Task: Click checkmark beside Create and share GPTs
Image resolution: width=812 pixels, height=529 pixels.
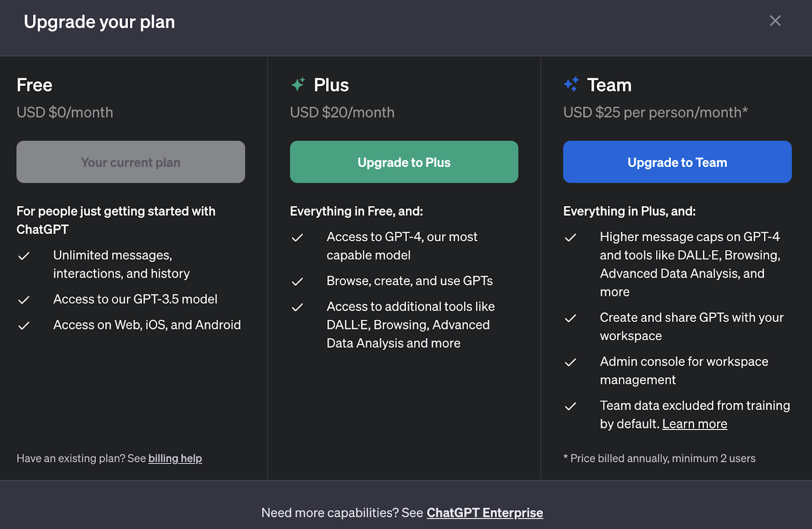Action: point(570,318)
